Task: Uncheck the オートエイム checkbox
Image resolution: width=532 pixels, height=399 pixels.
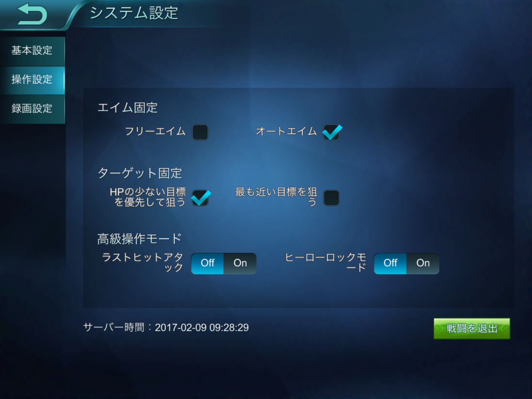Action: (331, 132)
